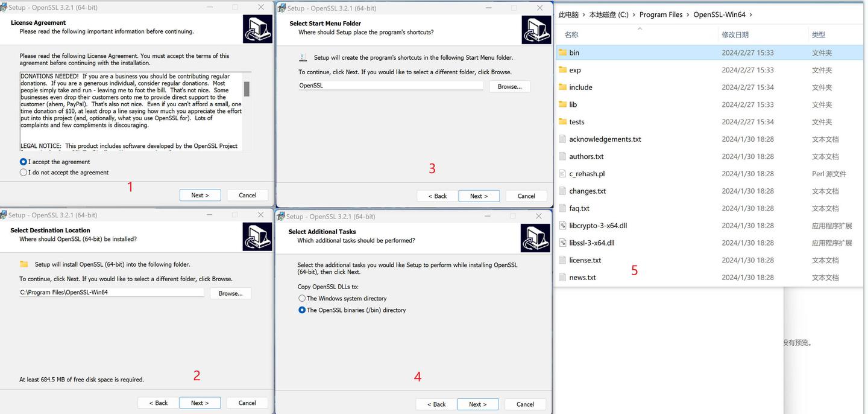Viewport: 868px width, 414px height.
Task: Click the tests folder icon in Explorer
Action: pos(562,121)
